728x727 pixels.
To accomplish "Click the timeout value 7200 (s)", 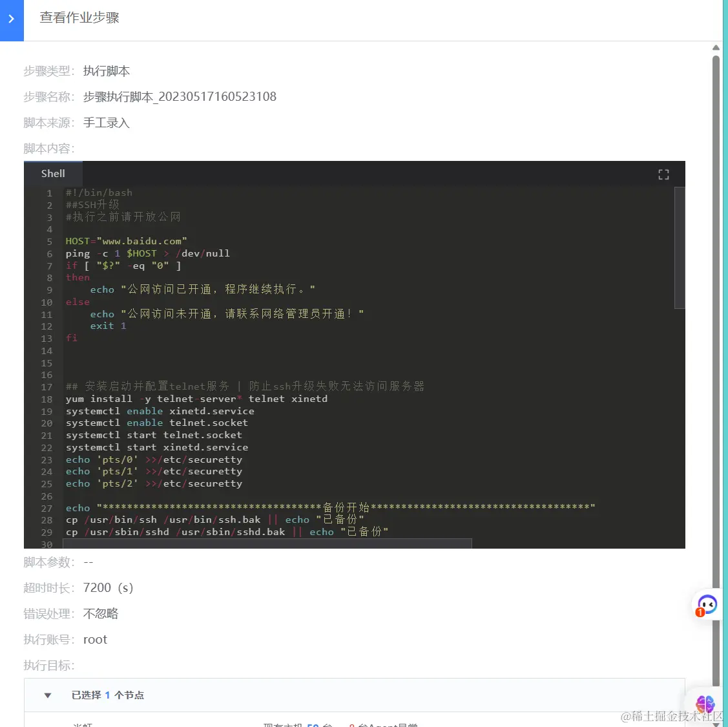I will click(x=108, y=587).
